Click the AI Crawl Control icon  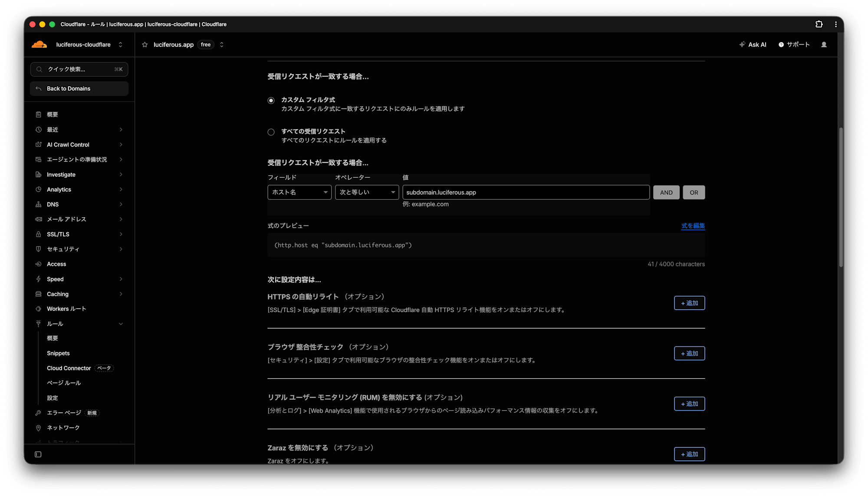pos(39,144)
